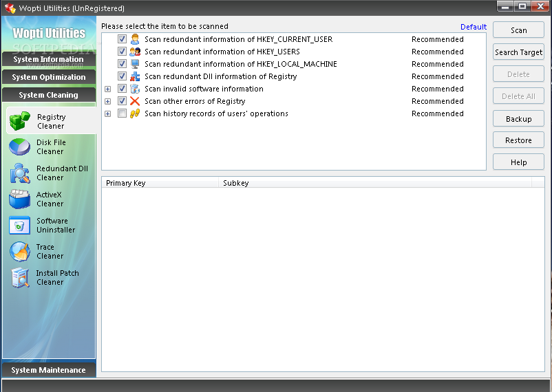Expand the history records of users' operations node
The image size is (552, 392).
coord(108,113)
